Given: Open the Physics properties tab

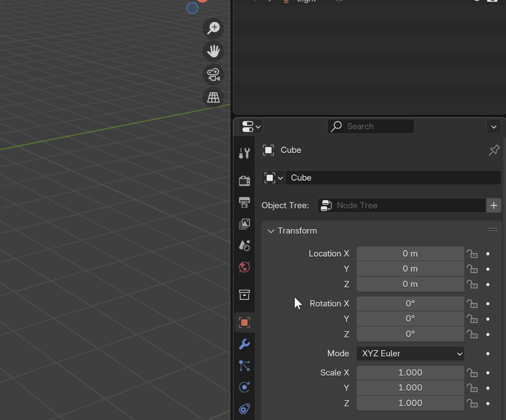Looking at the screenshot, I should (x=244, y=387).
